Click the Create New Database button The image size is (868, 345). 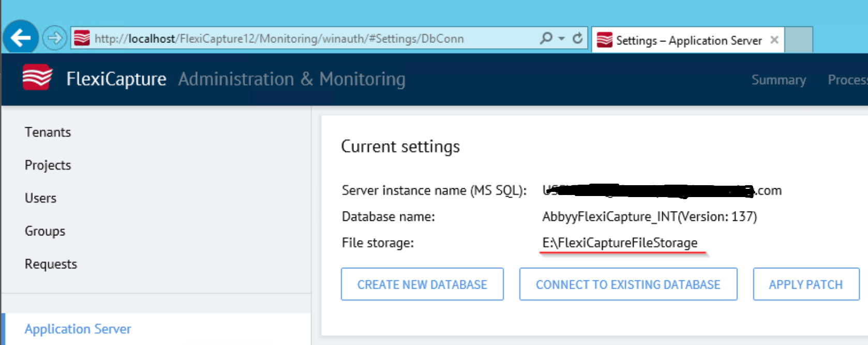422,284
